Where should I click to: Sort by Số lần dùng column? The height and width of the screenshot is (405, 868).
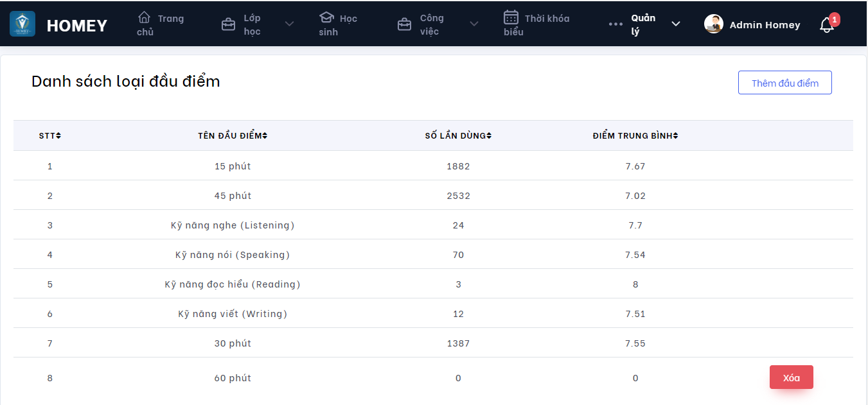[458, 135]
